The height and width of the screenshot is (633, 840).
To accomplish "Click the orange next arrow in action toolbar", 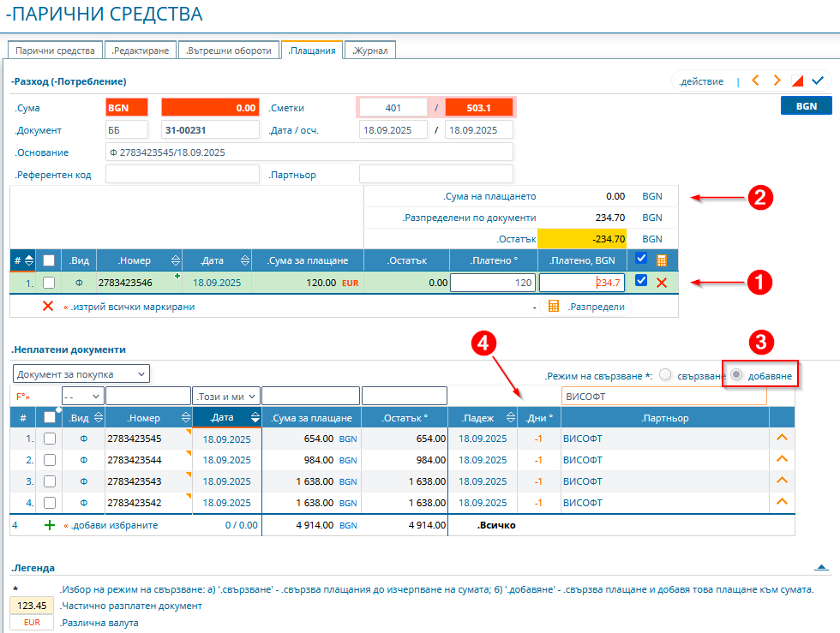I will click(777, 81).
